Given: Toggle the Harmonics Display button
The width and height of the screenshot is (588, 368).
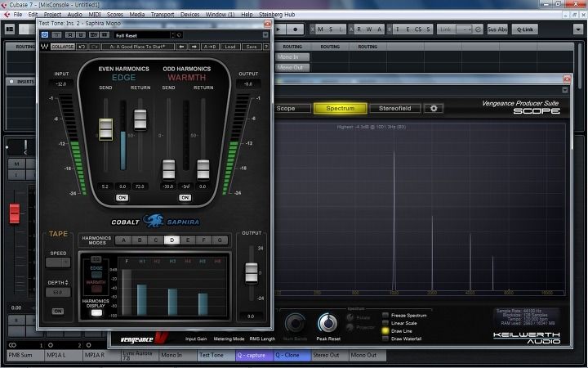Looking at the screenshot, I should (96, 312).
